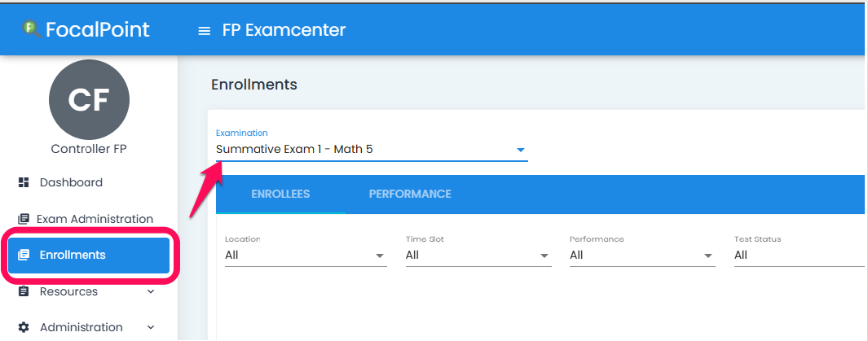Click the Dashboard grid icon
This screenshot has width=868, height=341.
(x=24, y=182)
